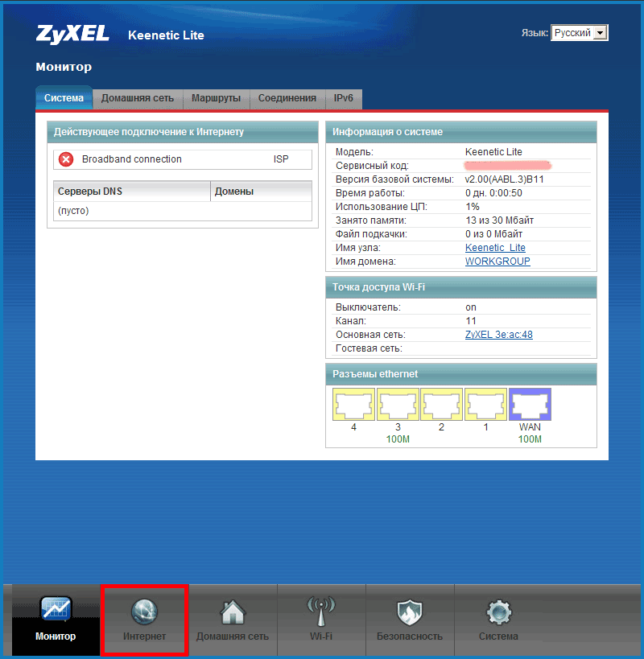Click the Гостевая сеть label

click(369, 348)
